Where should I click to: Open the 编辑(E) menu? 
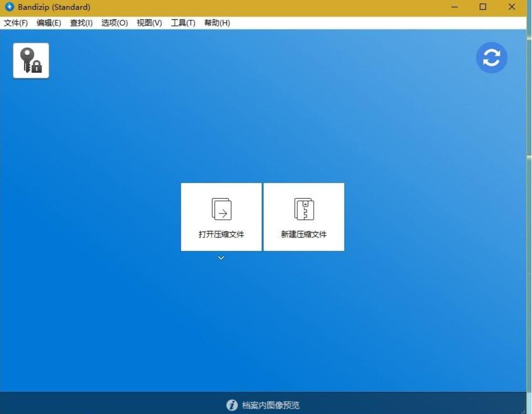[48, 23]
